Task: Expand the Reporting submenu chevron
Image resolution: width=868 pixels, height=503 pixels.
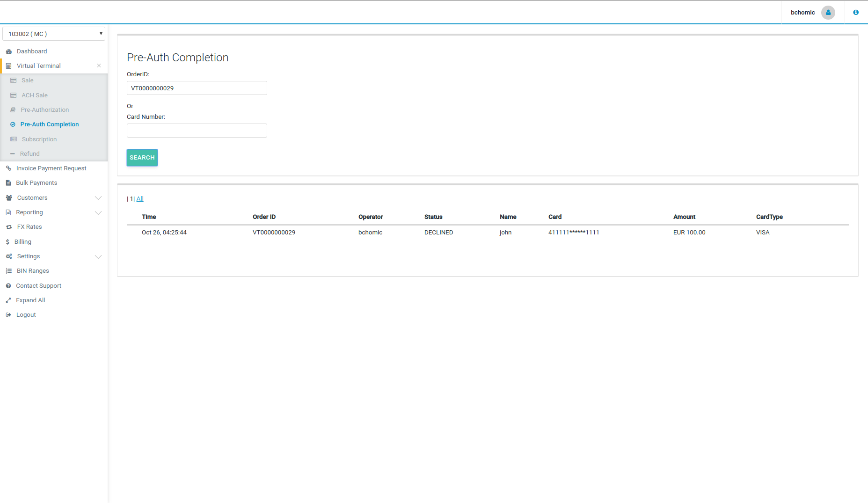Action: pos(98,213)
